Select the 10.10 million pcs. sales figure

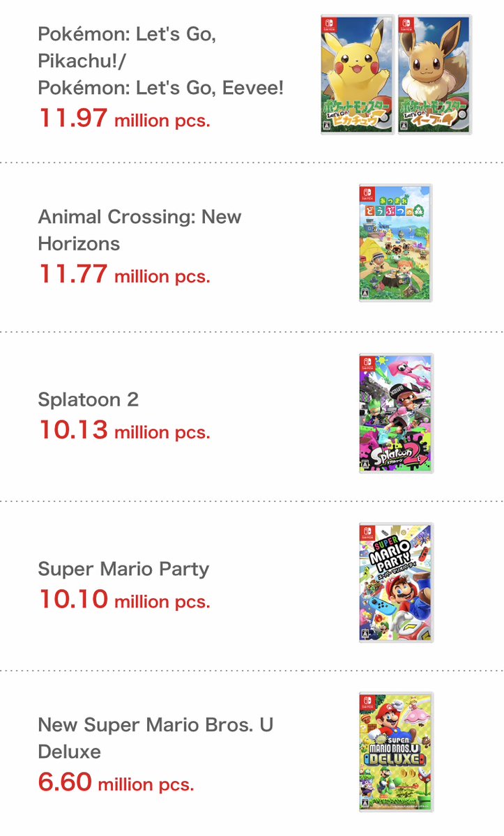[x=123, y=600]
